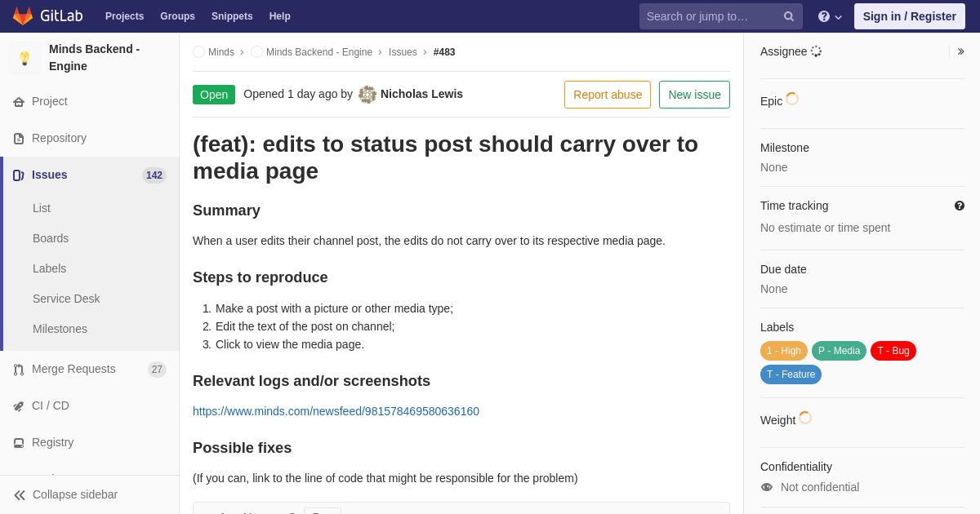Focus the Search or jump to field
Viewport: 980px width, 514px height.
coord(721,16)
